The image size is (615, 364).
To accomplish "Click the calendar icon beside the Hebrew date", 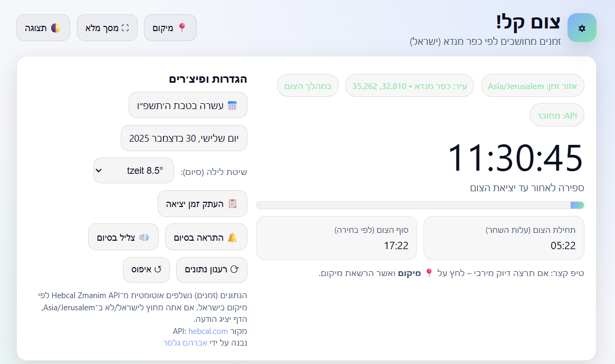I will (232, 105).
